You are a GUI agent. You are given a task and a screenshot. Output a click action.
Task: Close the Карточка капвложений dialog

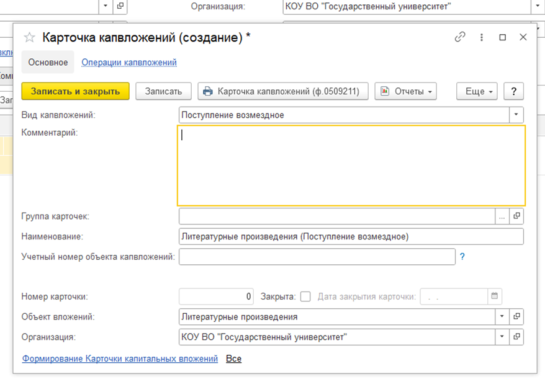click(523, 37)
